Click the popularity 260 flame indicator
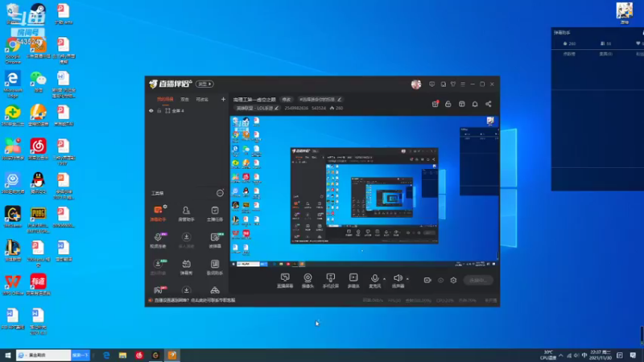 click(x=336, y=109)
